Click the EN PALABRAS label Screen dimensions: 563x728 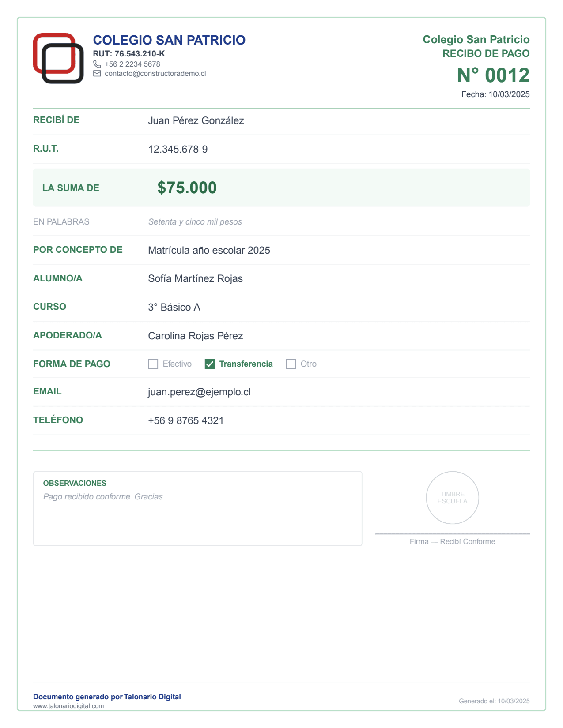61,222
